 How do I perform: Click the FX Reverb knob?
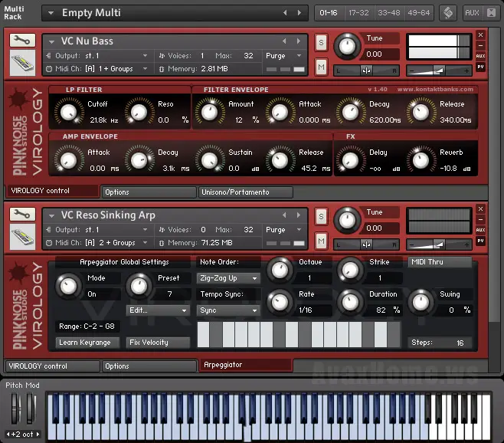tap(421, 160)
